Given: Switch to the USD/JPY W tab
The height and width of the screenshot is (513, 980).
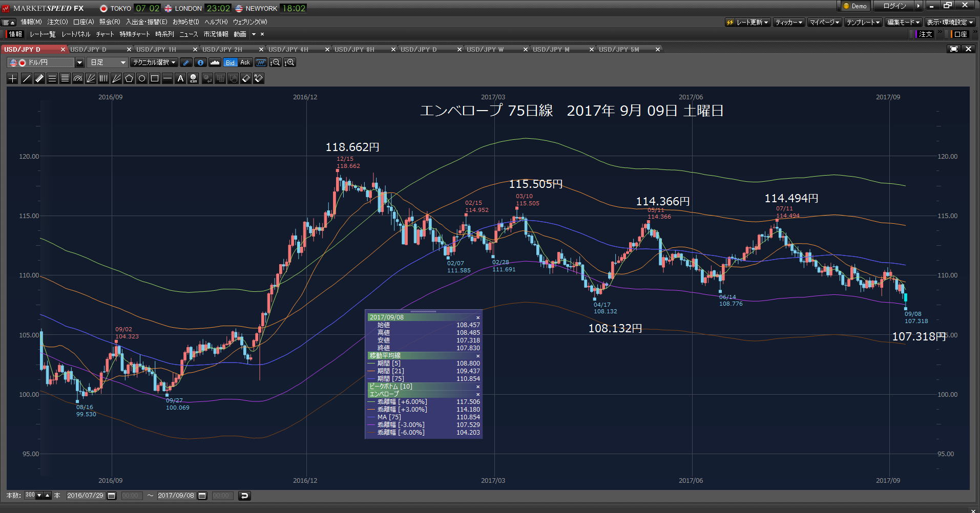Looking at the screenshot, I should pos(485,50).
